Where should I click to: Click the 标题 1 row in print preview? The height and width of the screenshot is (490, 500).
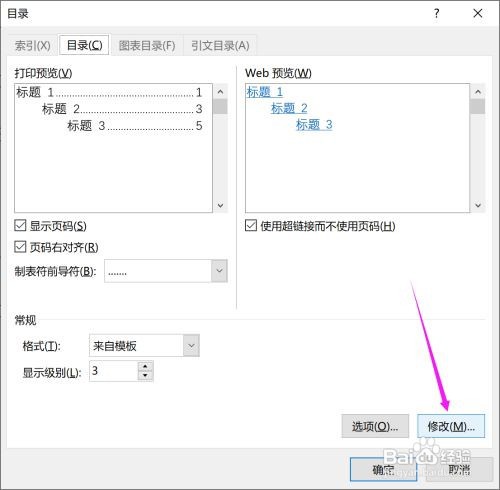109,92
